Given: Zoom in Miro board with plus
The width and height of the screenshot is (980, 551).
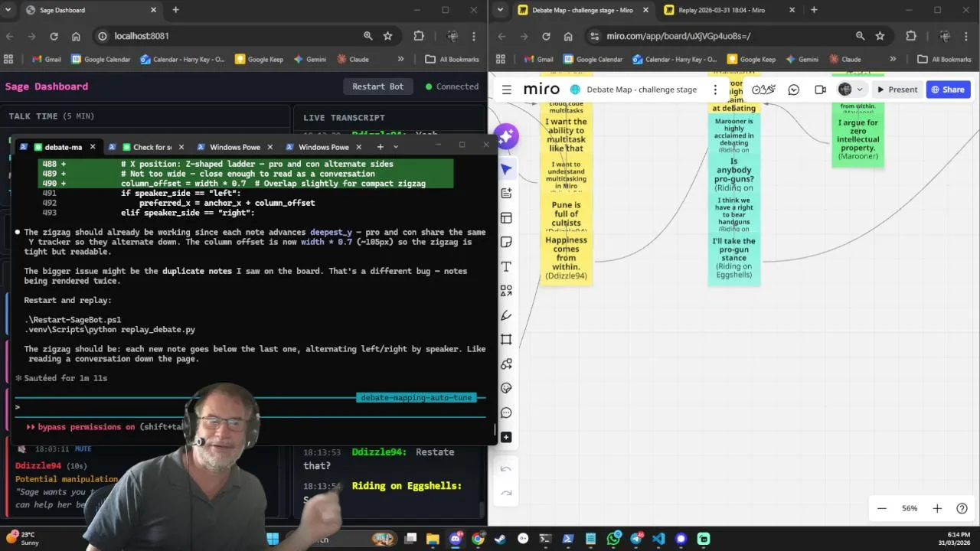Looking at the screenshot, I should click(937, 508).
